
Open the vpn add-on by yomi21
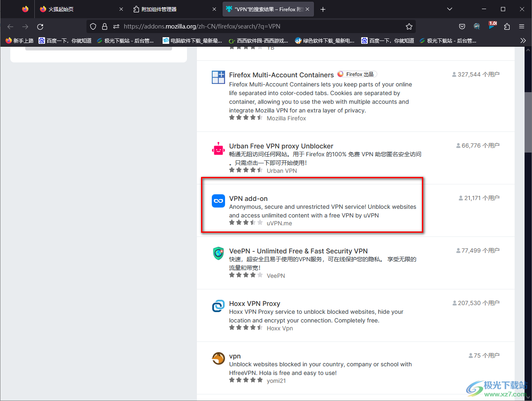click(235, 356)
